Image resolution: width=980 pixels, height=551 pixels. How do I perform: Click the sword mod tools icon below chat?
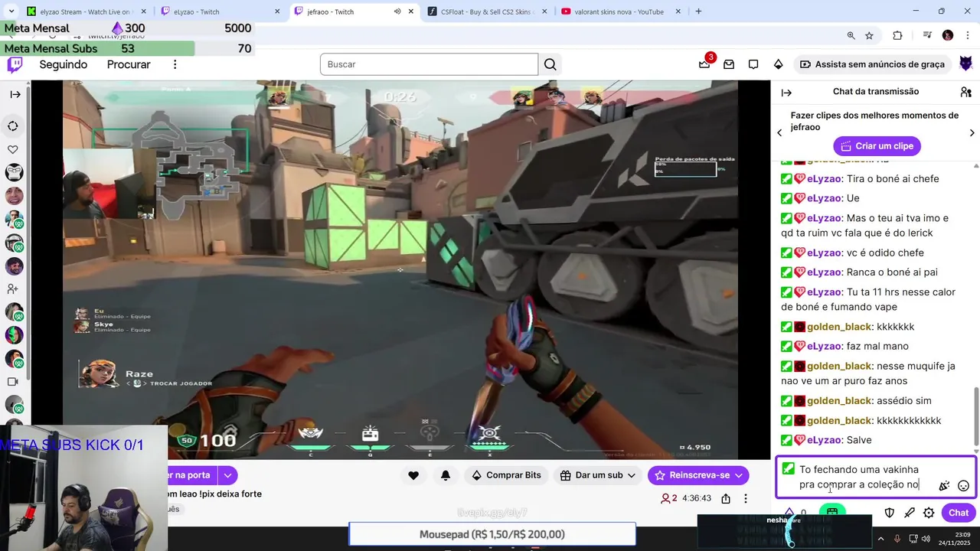910,513
